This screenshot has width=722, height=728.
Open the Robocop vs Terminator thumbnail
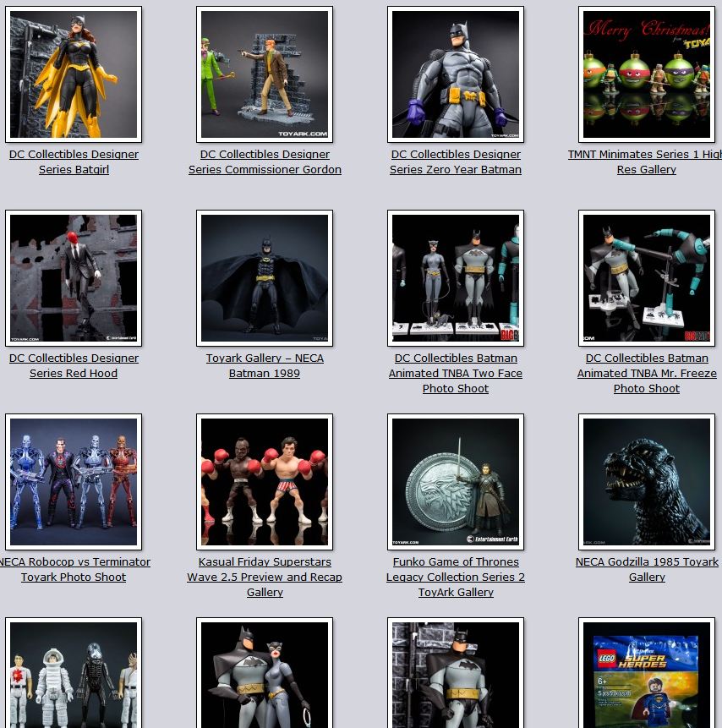(74, 482)
